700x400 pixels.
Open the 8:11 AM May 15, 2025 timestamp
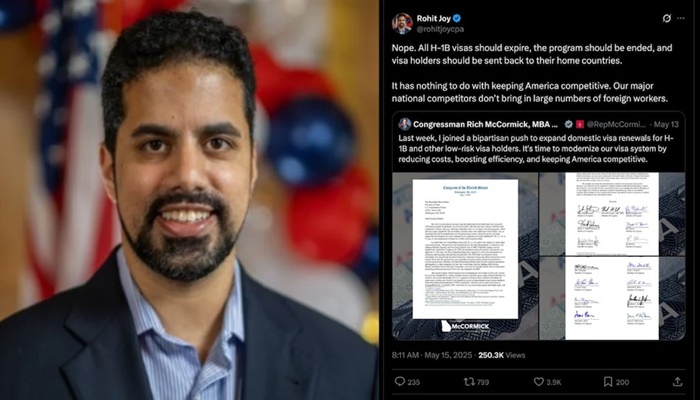(x=432, y=355)
